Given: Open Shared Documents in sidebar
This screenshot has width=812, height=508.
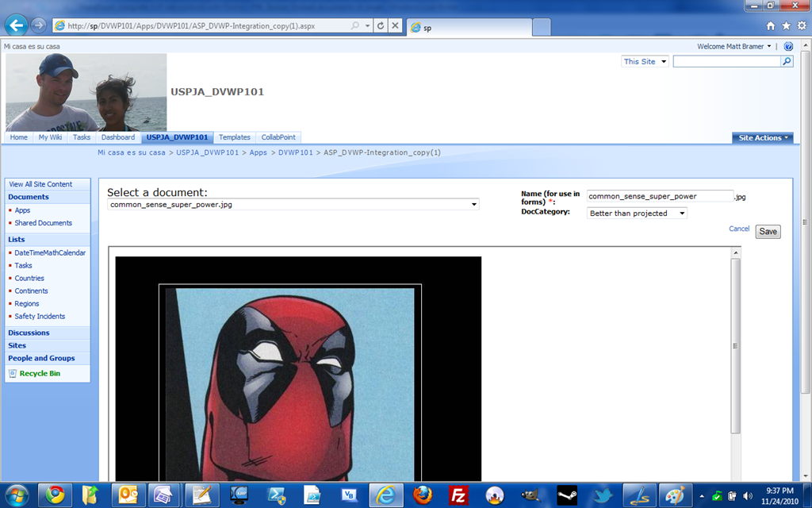Looking at the screenshot, I should click(43, 223).
